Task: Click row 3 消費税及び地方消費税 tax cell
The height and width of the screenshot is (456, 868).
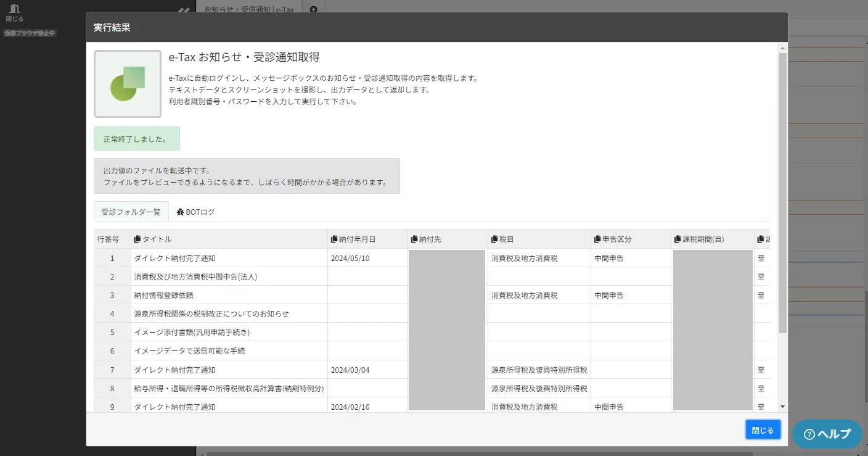Action: tap(539, 295)
